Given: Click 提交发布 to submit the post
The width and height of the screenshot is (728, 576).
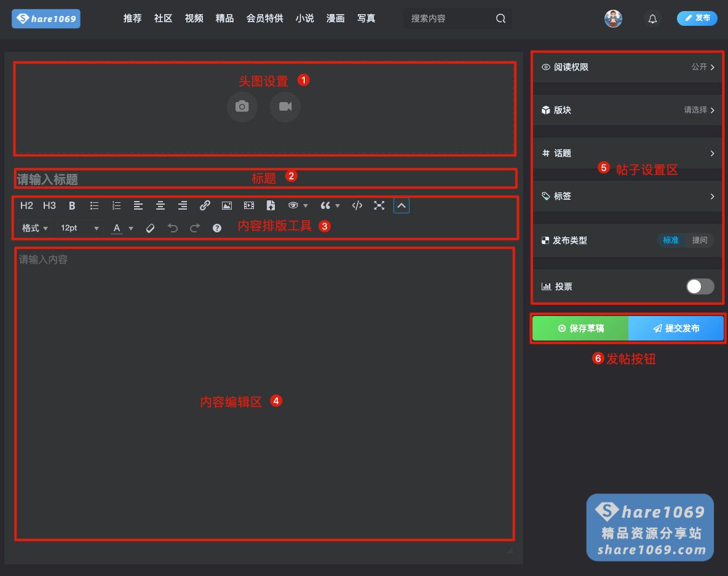Looking at the screenshot, I should pyautogui.click(x=676, y=328).
